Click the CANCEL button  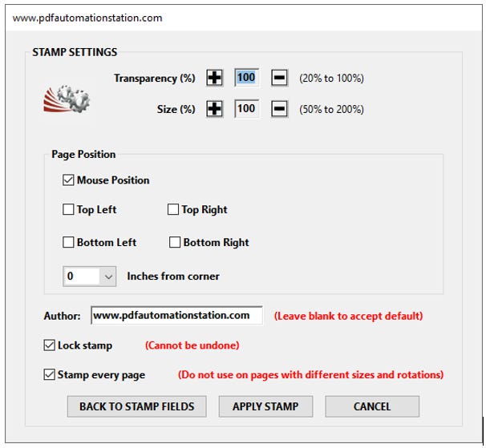(372, 406)
